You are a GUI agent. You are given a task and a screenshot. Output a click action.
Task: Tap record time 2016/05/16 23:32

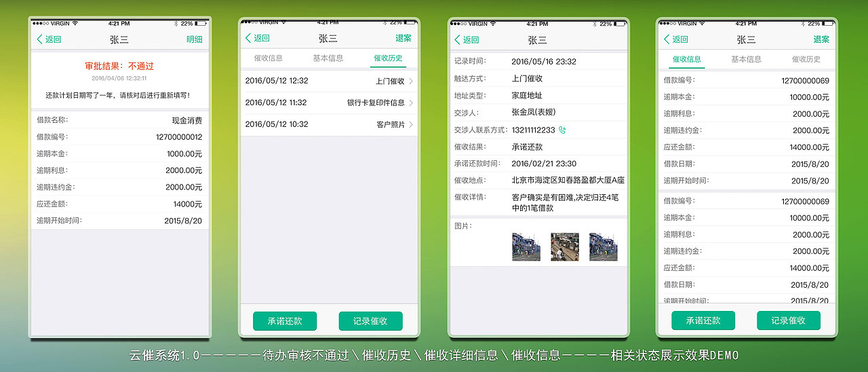544,61
